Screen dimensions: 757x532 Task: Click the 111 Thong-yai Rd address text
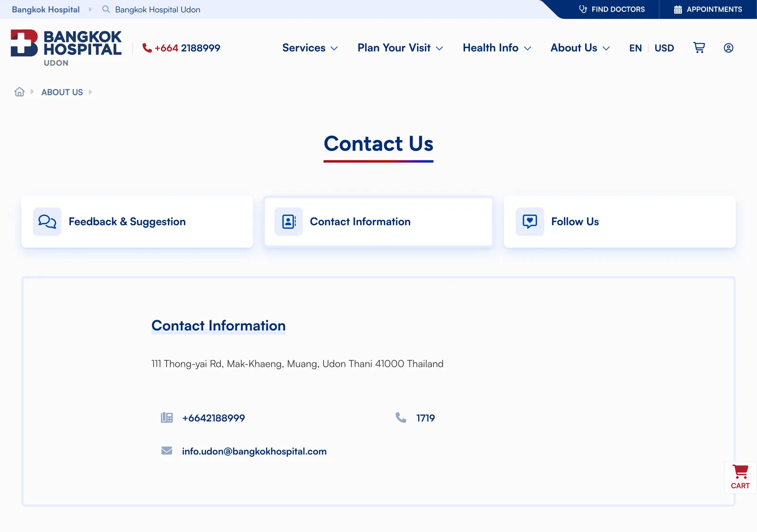pos(298,364)
